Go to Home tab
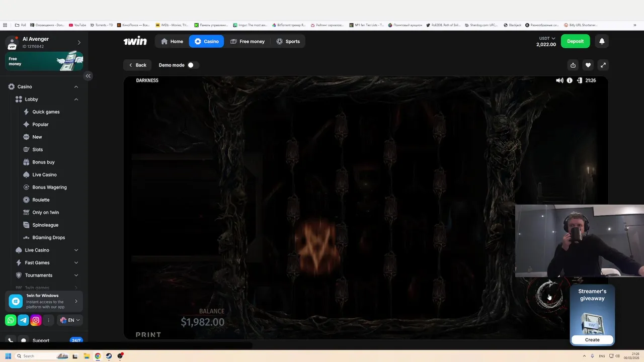644x362 pixels. [x=172, y=41]
